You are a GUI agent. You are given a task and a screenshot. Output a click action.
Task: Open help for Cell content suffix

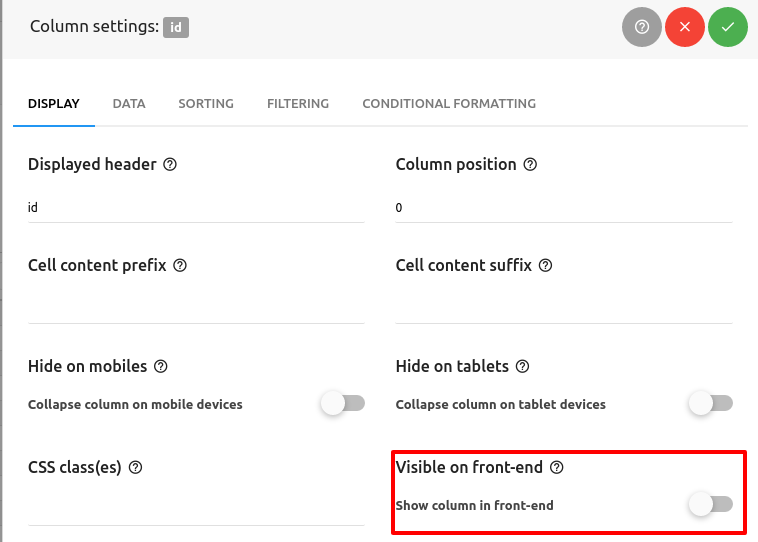pyautogui.click(x=545, y=265)
